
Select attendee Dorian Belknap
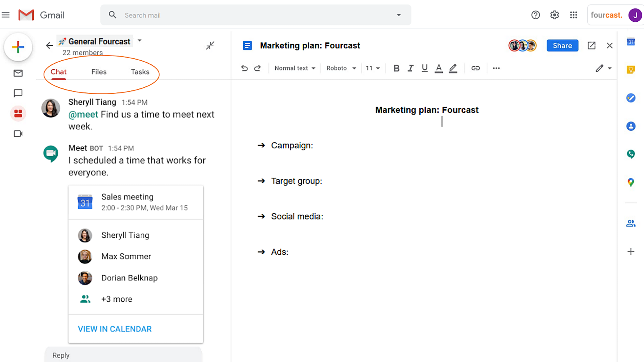(x=129, y=278)
